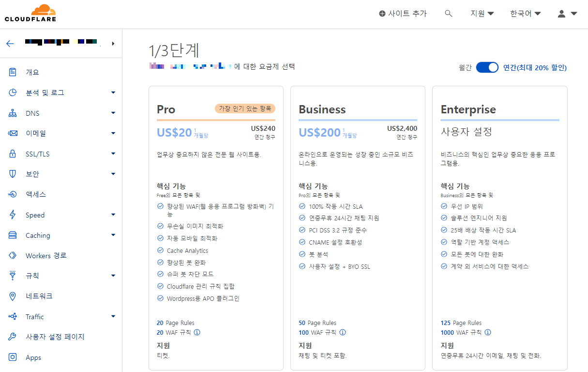Click the Apps icon in sidebar
Viewport: 588px width, 372px height.
pyautogui.click(x=13, y=357)
